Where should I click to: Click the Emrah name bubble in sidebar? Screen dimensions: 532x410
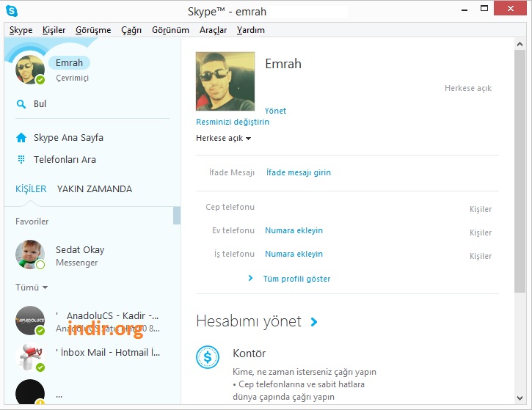click(x=69, y=63)
